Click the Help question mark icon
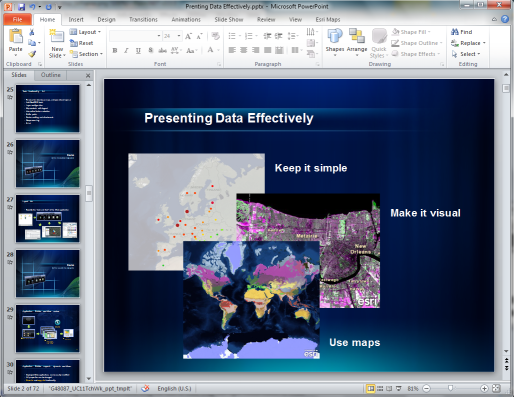This screenshot has width=514, height=397. click(505, 19)
